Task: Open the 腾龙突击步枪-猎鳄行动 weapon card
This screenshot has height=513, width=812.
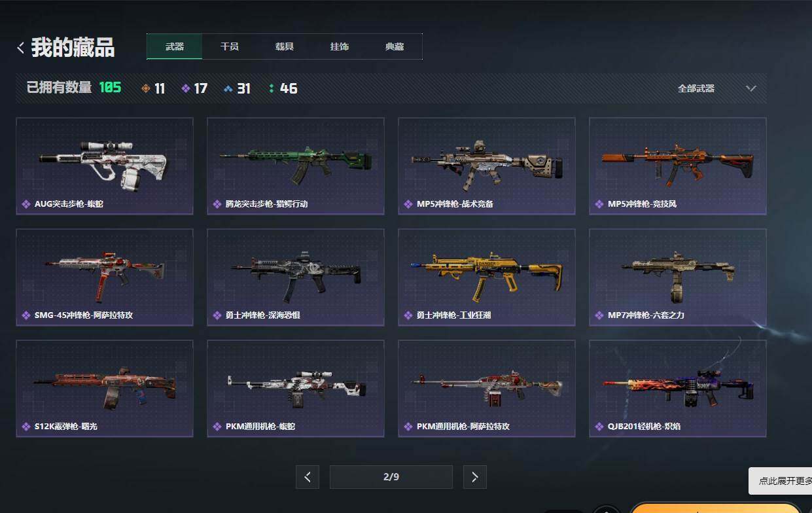Action: pyautogui.click(x=296, y=166)
